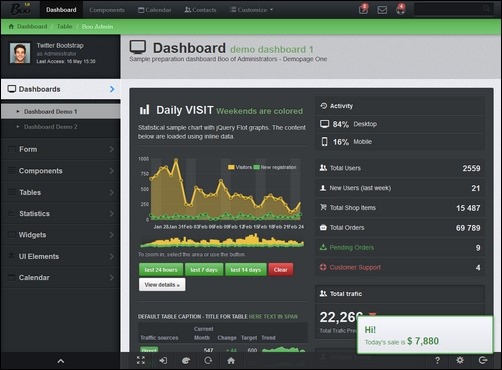Open the Calendar tab in top navigation

coord(155,10)
